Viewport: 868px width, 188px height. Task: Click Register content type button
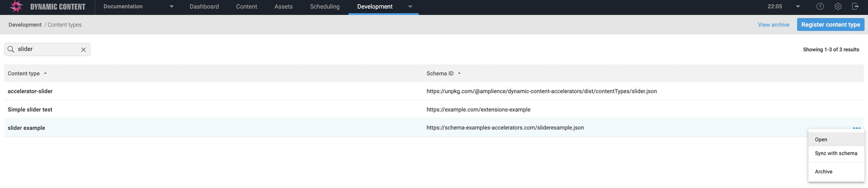(831, 24)
